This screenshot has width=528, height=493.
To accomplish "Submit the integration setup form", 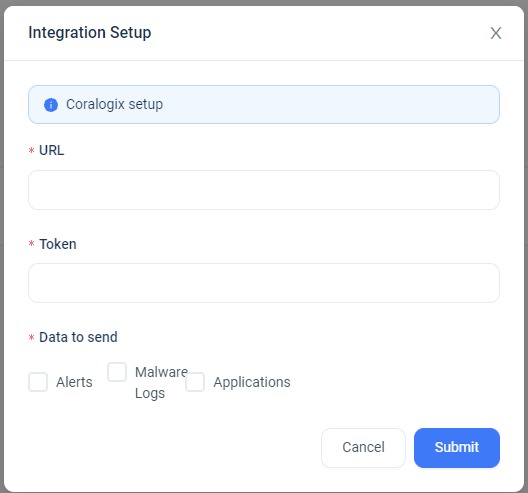I will click(457, 448).
